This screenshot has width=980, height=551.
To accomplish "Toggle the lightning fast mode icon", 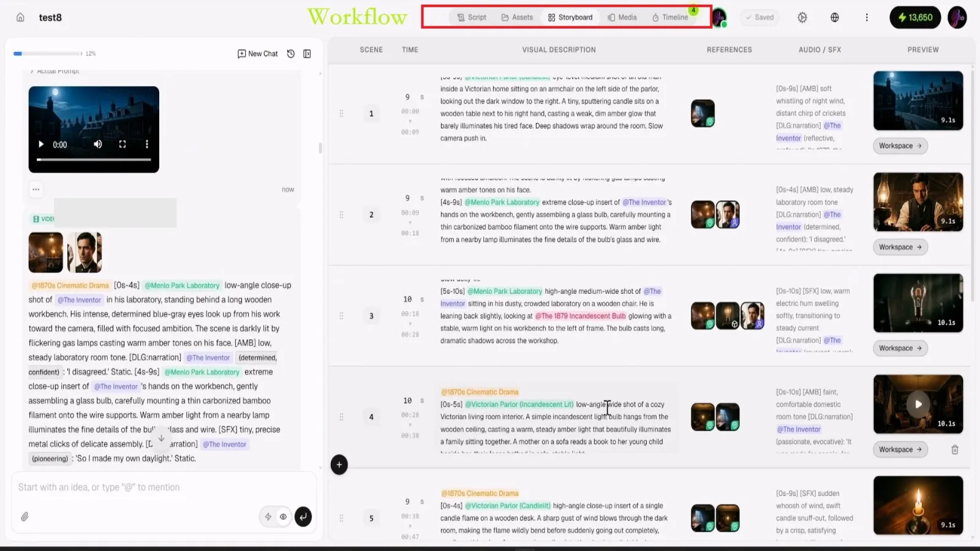I will point(268,517).
